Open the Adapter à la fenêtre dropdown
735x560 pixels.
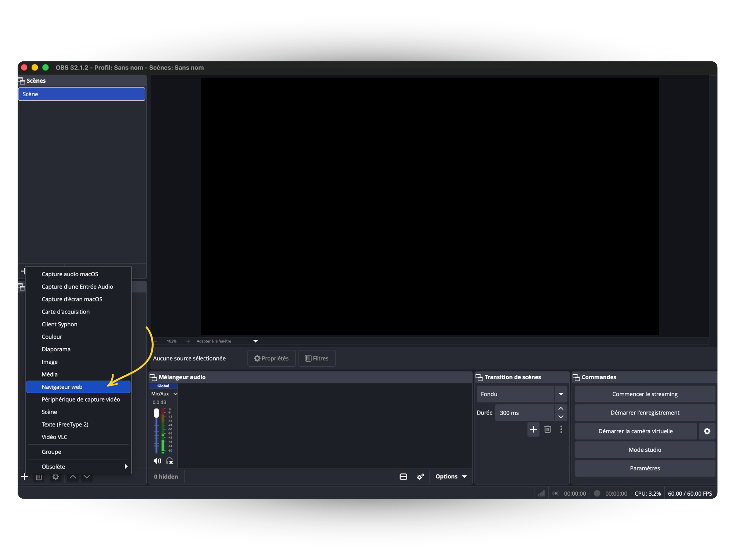pyautogui.click(x=255, y=341)
